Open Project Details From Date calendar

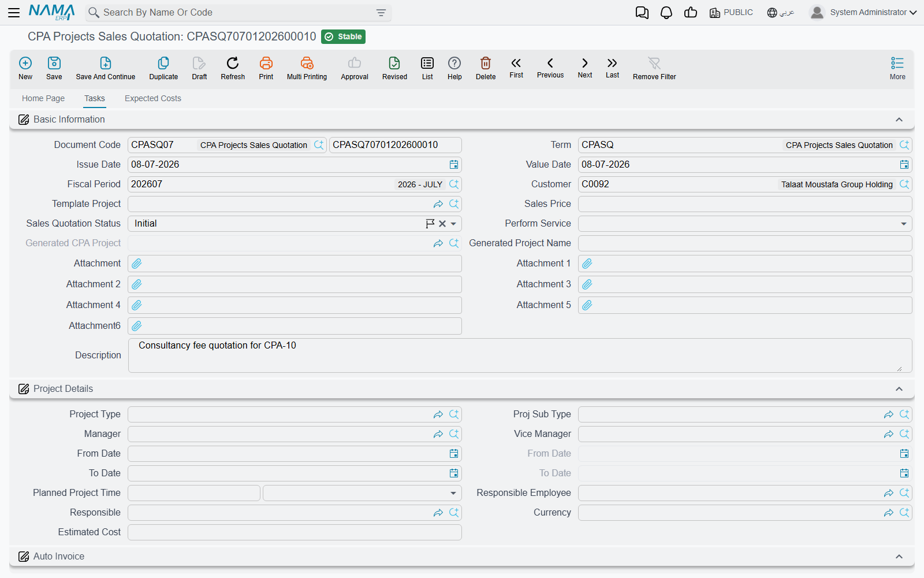pos(454,454)
